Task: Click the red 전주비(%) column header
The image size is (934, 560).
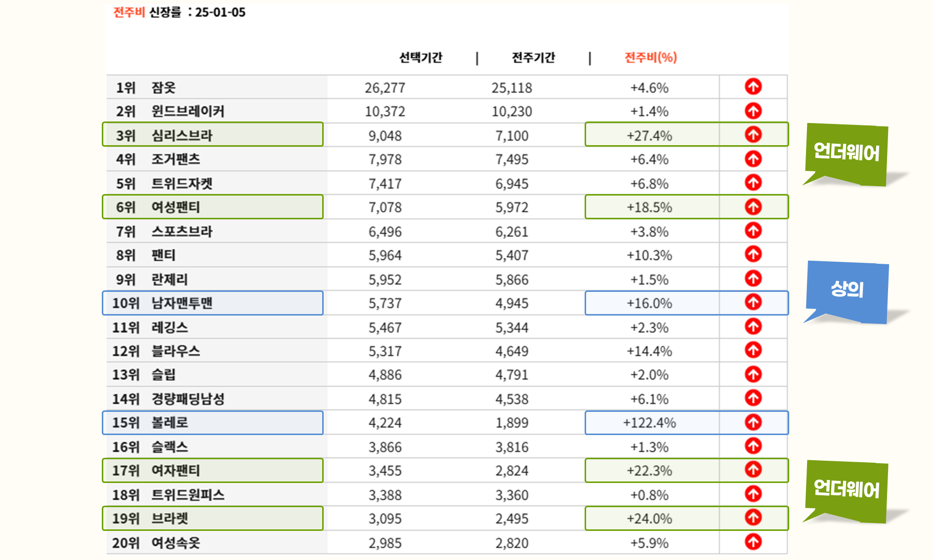Action: point(650,58)
